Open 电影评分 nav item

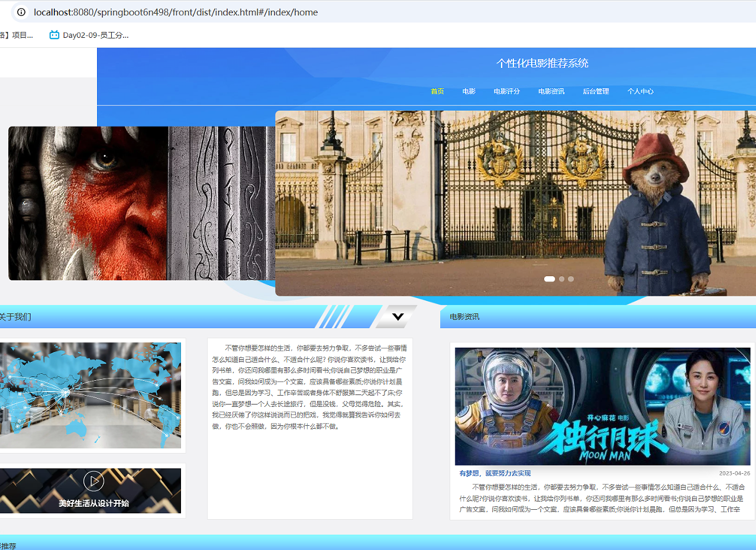pyautogui.click(x=507, y=91)
